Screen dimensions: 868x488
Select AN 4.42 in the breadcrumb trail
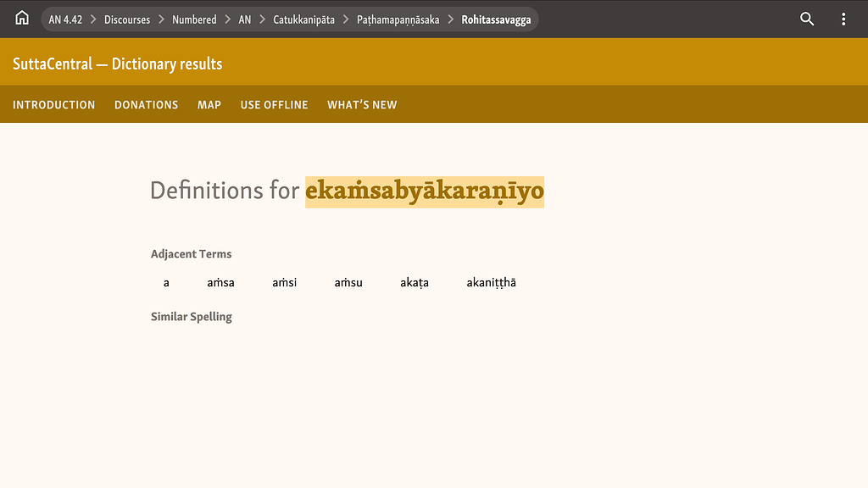click(x=65, y=19)
